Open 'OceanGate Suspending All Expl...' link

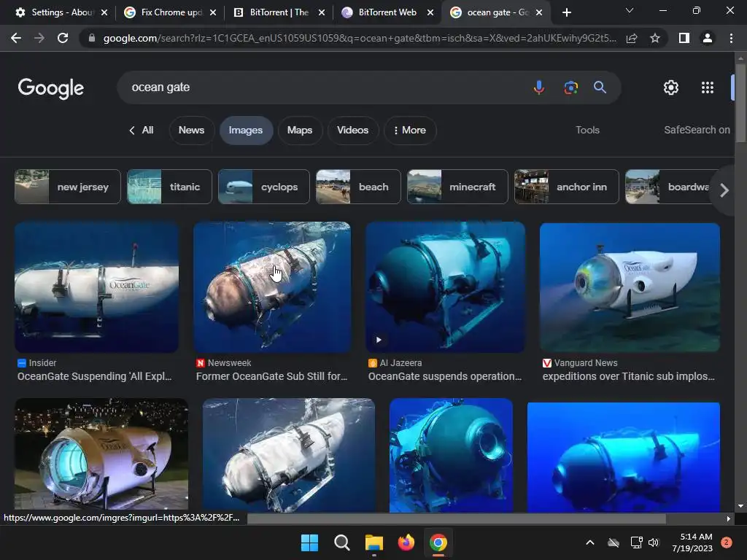[94, 376]
